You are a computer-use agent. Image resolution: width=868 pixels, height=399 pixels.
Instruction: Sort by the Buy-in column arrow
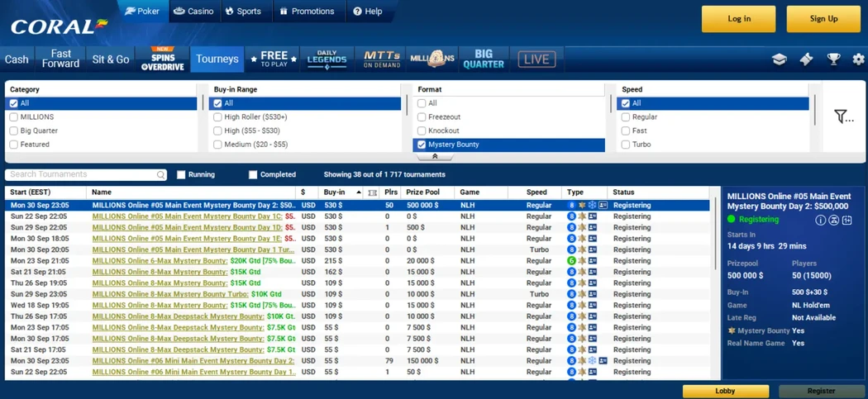click(x=358, y=192)
